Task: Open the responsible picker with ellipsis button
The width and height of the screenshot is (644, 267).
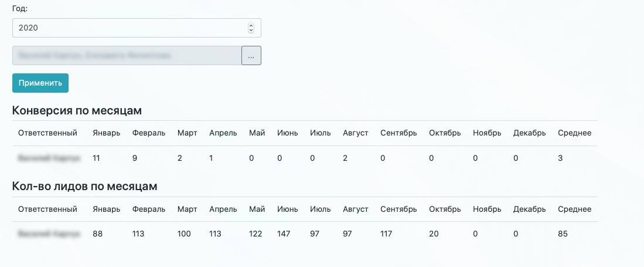Action: coord(251,56)
